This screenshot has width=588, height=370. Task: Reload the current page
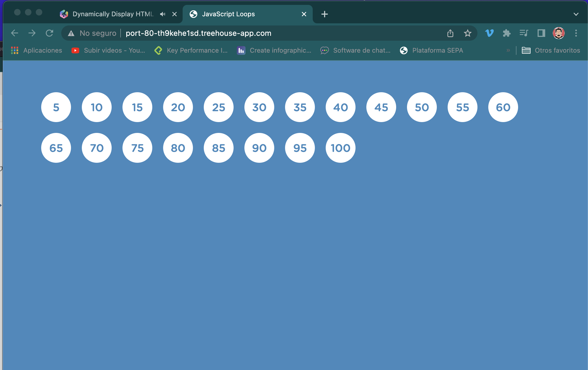(49, 33)
